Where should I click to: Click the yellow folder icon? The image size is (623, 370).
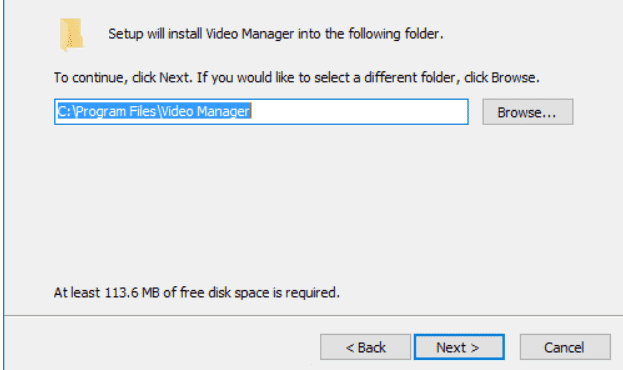pyautogui.click(x=72, y=35)
